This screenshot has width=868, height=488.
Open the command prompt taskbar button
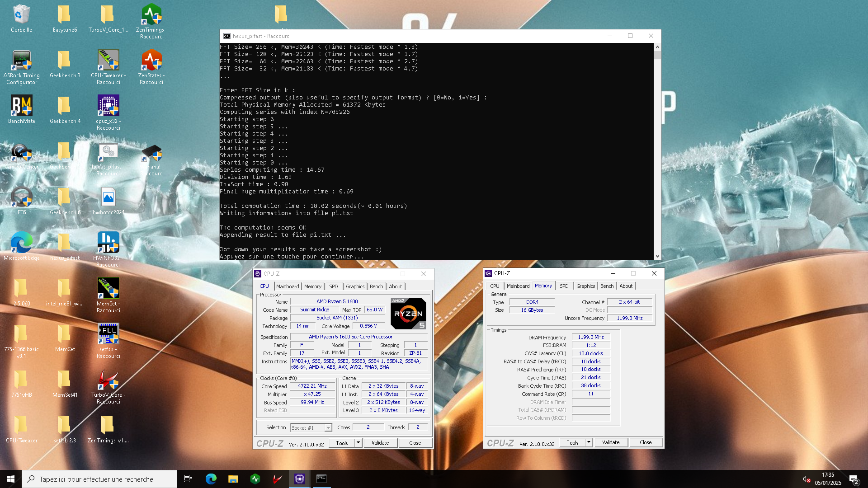tap(321, 479)
